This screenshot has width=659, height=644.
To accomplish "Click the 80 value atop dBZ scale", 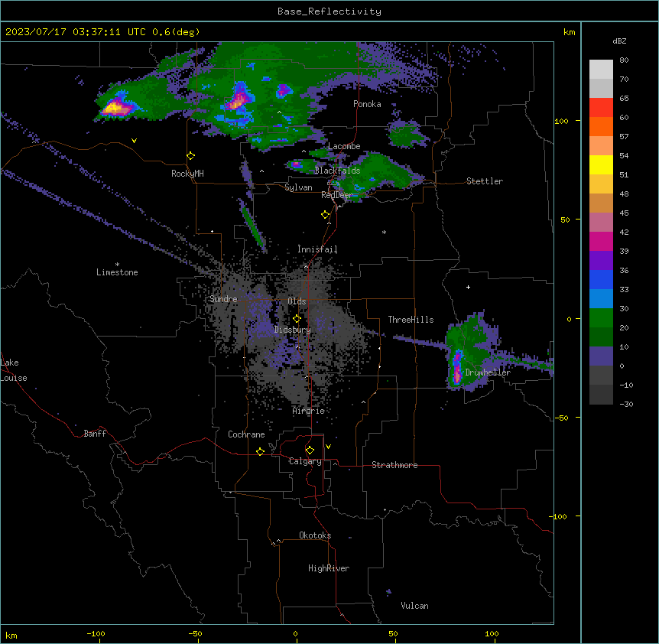I will (624, 60).
